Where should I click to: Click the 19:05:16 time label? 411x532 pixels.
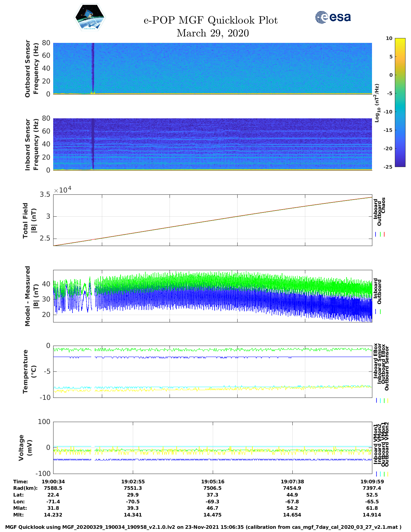(212, 481)
